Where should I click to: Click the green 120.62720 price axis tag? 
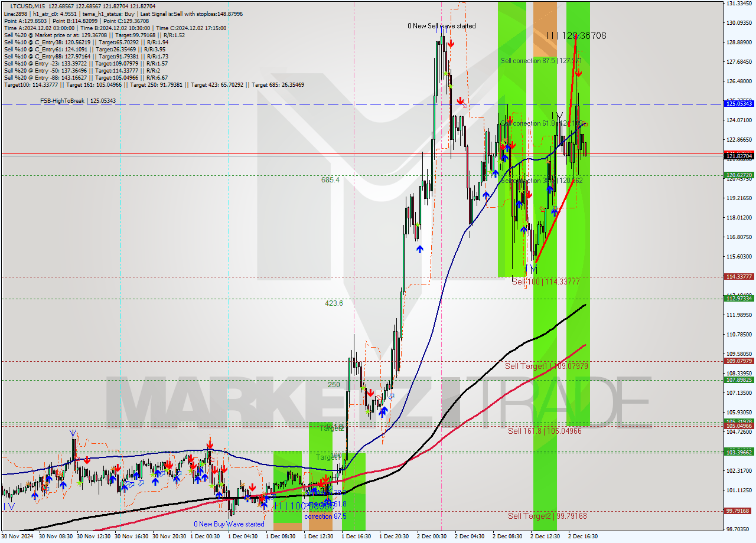click(739, 175)
